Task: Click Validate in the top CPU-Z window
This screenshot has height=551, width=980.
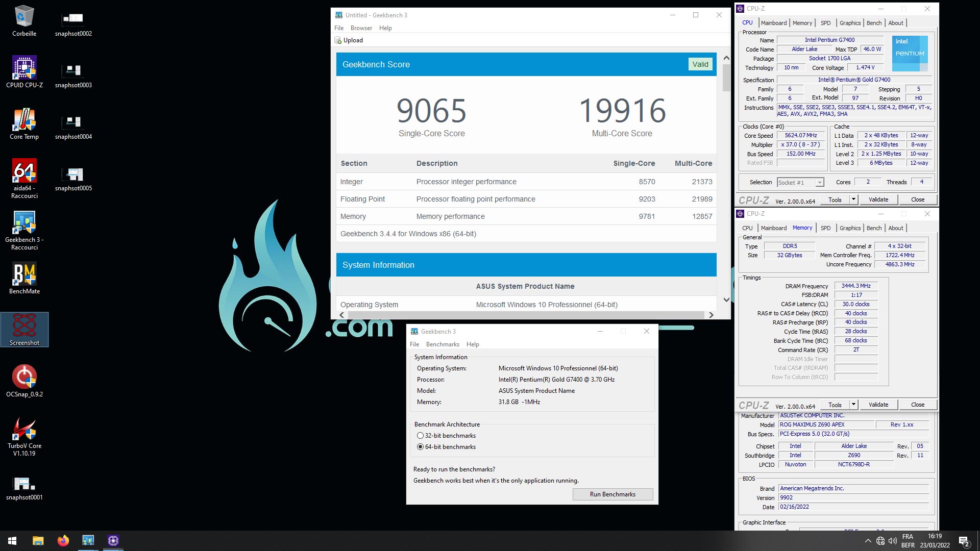Action: coord(878,199)
